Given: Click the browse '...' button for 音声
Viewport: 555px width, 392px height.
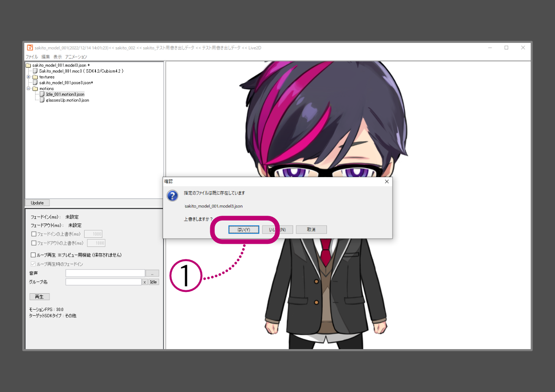Looking at the screenshot, I should pyautogui.click(x=152, y=273).
